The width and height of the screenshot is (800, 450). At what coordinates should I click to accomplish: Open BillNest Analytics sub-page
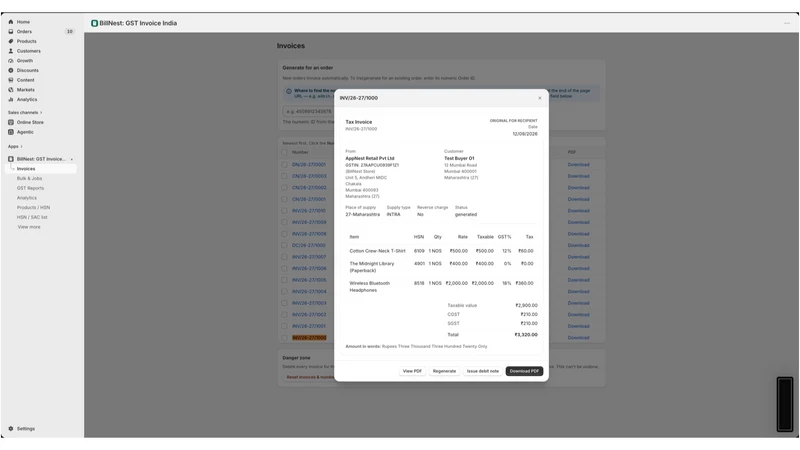(27, 198)
